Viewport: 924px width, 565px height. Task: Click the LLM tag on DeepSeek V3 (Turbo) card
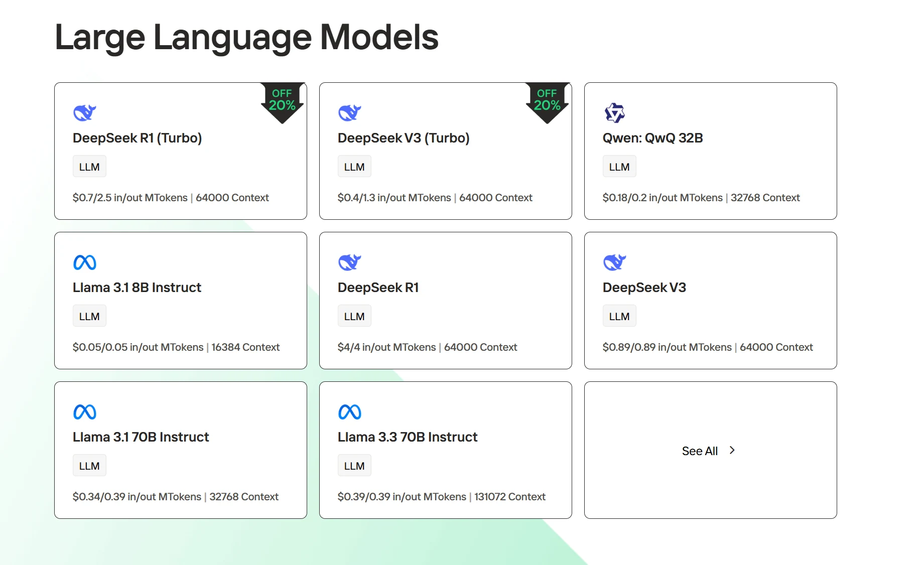pos(354,167)
